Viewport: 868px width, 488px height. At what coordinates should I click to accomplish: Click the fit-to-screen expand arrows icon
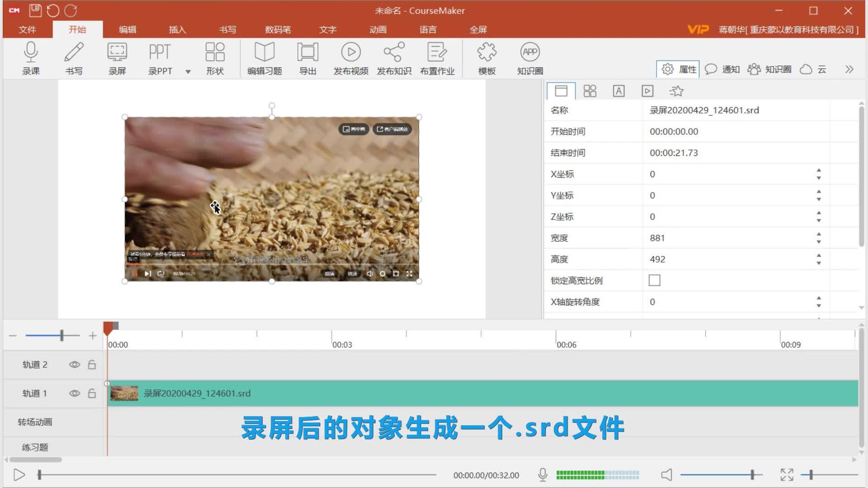787,475
